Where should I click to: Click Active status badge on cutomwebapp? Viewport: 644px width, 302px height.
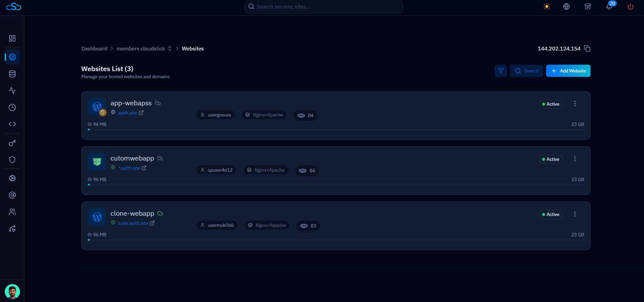click(550, 159)
